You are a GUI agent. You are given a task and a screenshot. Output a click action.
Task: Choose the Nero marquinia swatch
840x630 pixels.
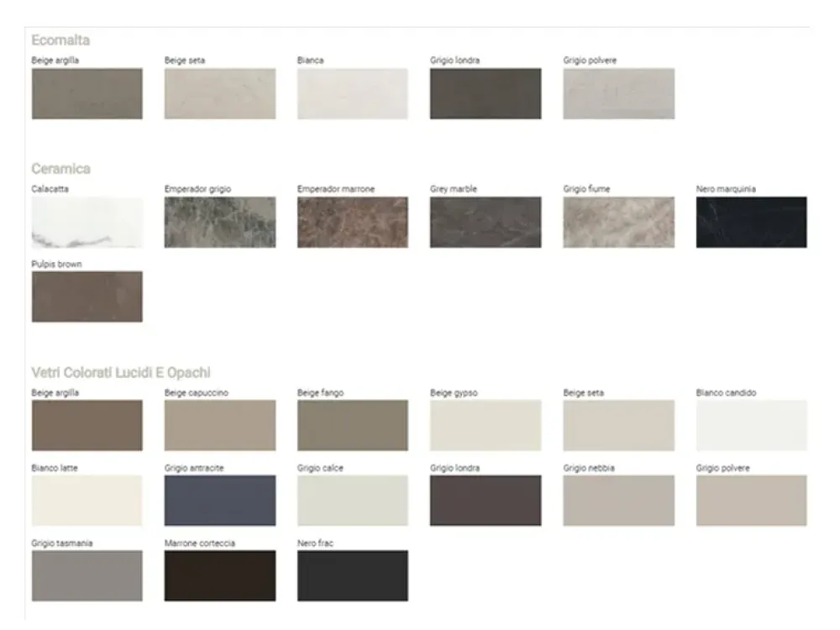[x=751, y=223]
